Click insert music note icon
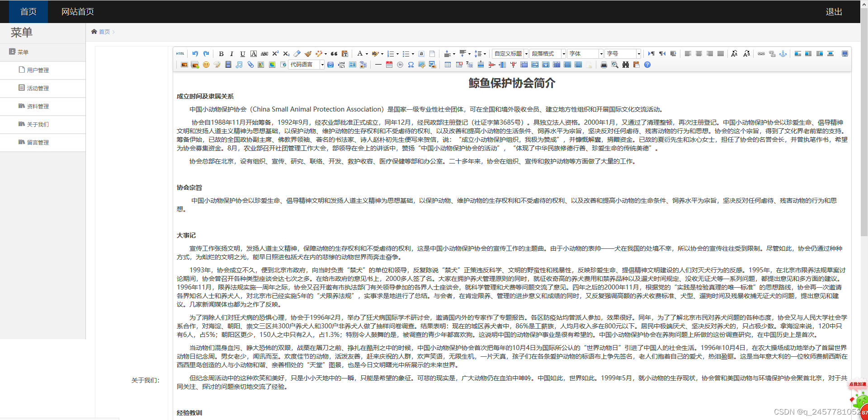This screenshot has height=420, width=868. tap(239, 65)
